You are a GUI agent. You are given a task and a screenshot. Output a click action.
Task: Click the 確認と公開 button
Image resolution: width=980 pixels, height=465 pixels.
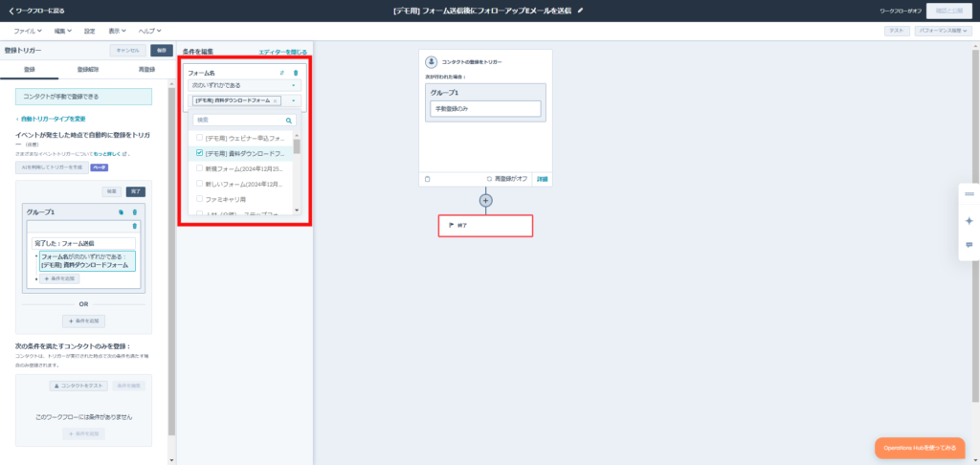click(x=949, y=11)
